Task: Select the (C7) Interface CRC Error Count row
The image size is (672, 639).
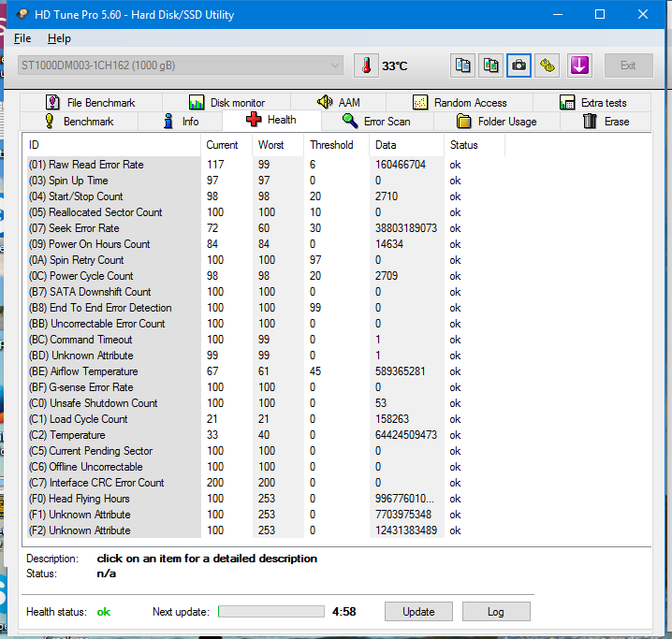Action: click(266, 482)
